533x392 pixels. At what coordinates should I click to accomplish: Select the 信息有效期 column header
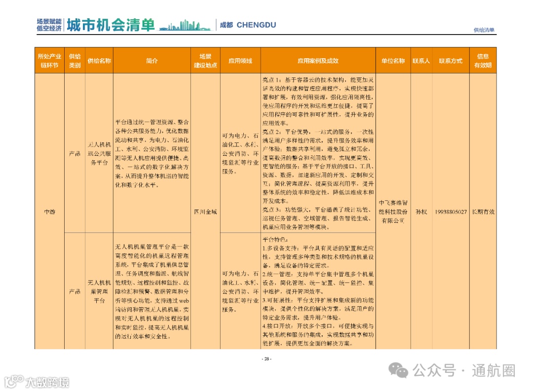483,61
